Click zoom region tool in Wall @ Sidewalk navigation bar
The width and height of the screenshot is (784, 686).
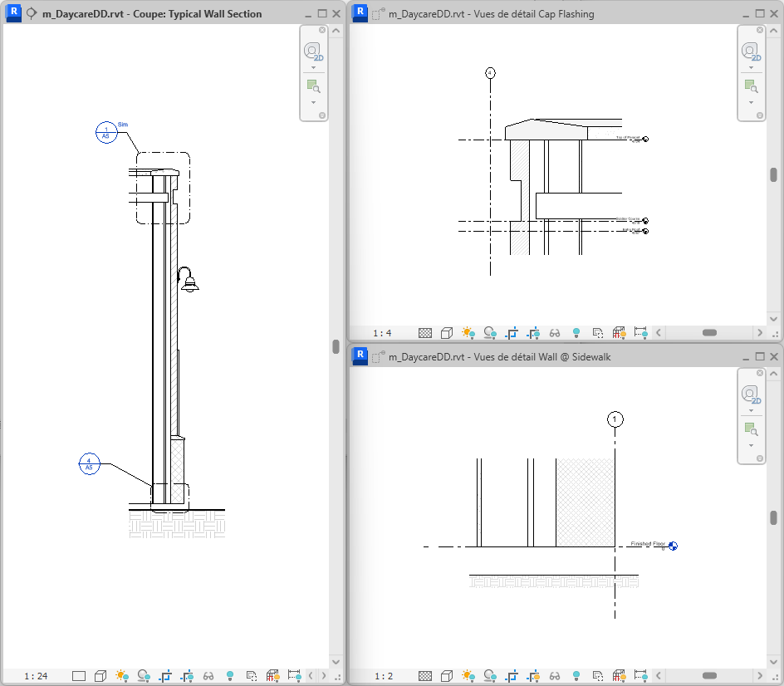[751, 429]
